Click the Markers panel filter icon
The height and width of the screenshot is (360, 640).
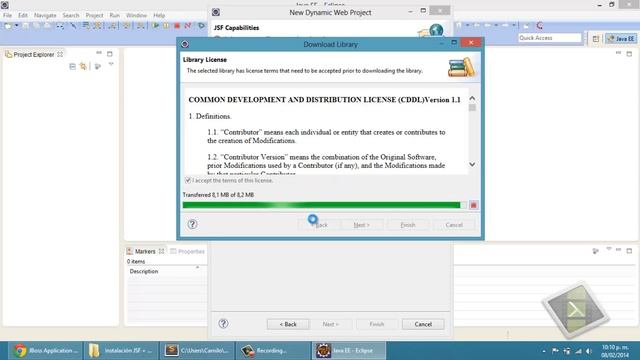596,251
